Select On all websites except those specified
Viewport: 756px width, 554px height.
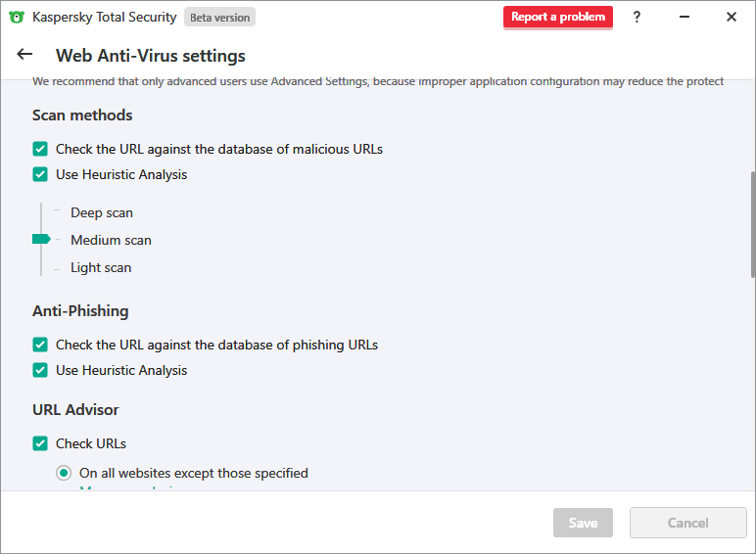click(64, 473)
